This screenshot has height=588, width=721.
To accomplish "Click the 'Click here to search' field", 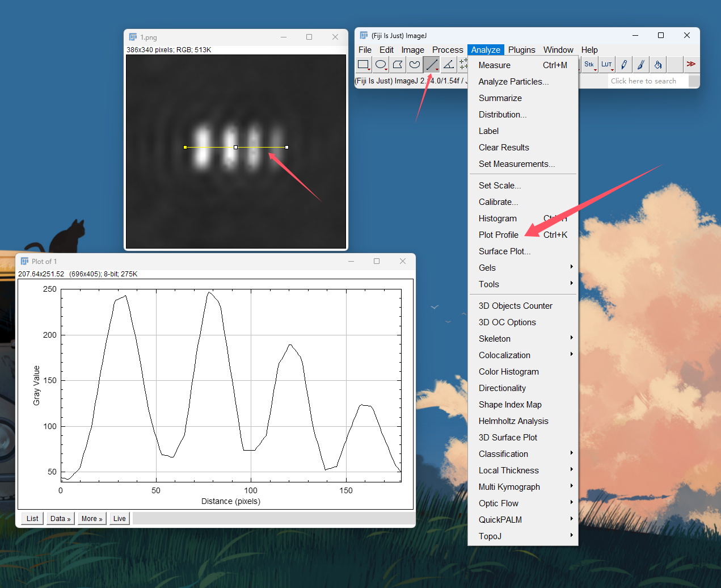I will 648,81.
